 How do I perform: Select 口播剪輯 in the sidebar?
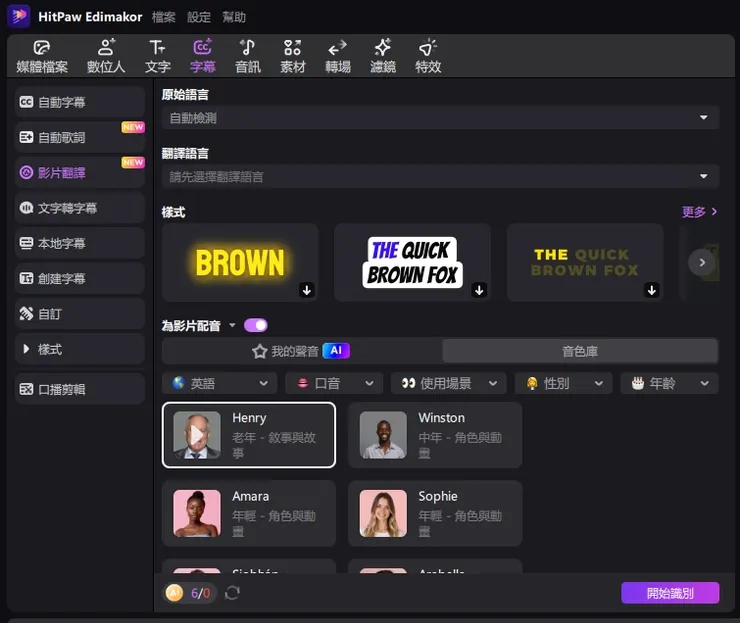click(x=79, y=389)
